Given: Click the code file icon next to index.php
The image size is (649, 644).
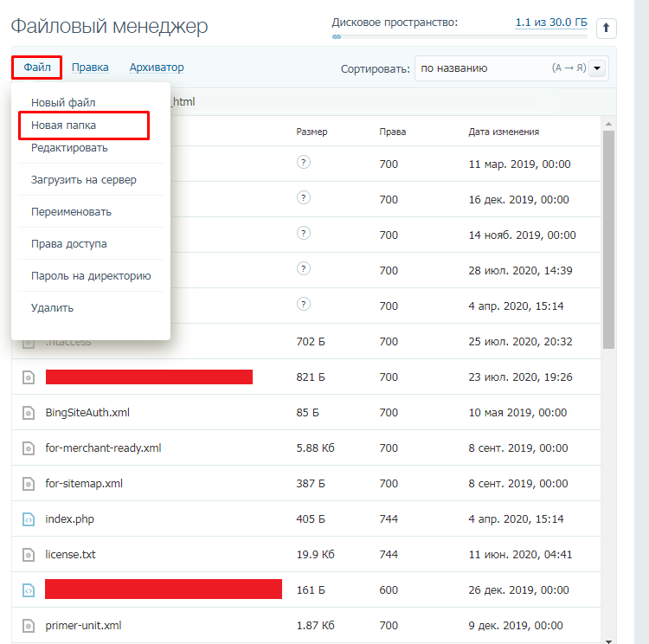Looking at the screenshot, I should (x=29, y=519).
